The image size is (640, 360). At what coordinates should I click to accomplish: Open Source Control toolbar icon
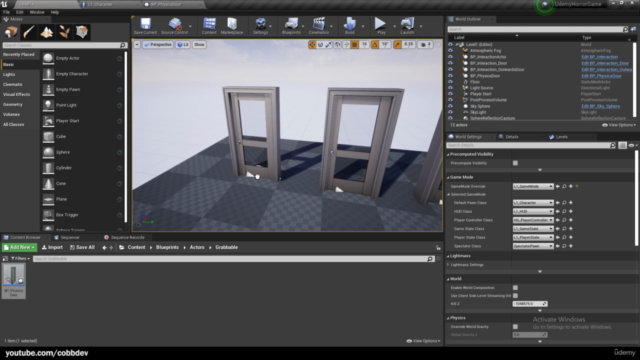pyautogui.click(x=175, y=26)
